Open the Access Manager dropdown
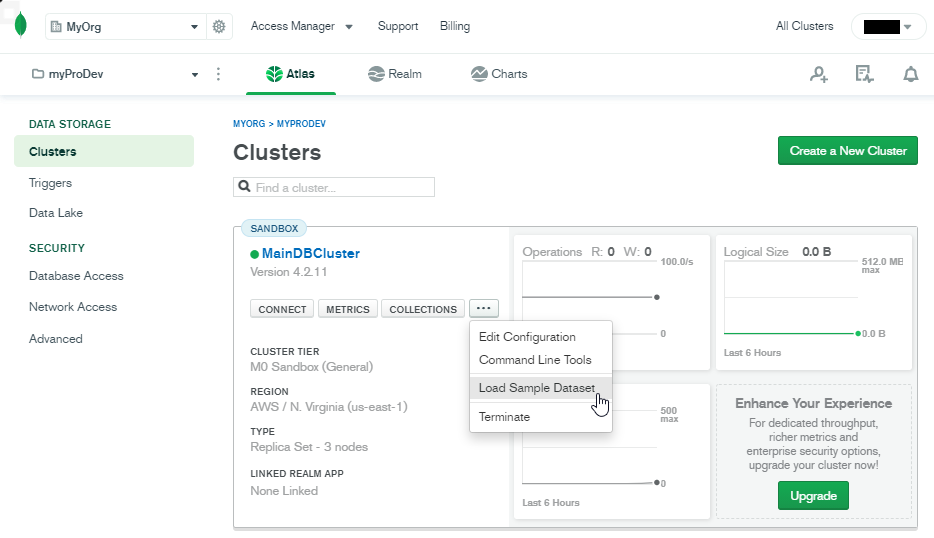 pyautogui.click(x=301, y=26)
